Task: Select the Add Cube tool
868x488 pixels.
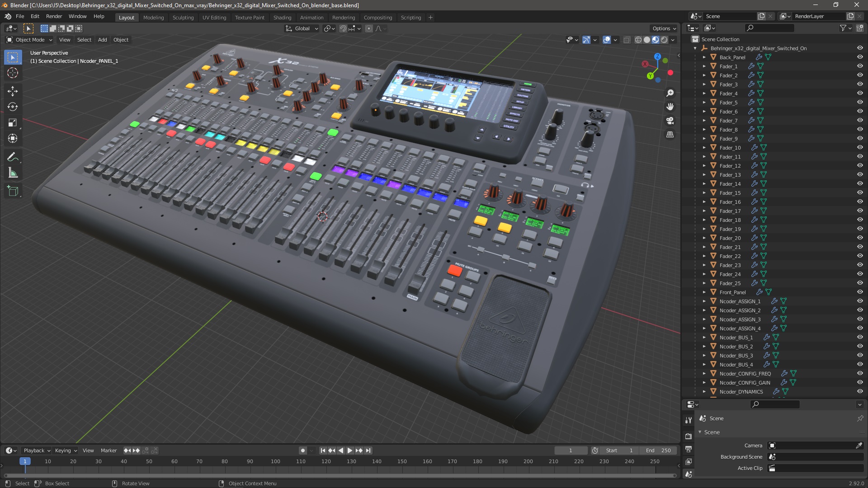Action: 13,191
